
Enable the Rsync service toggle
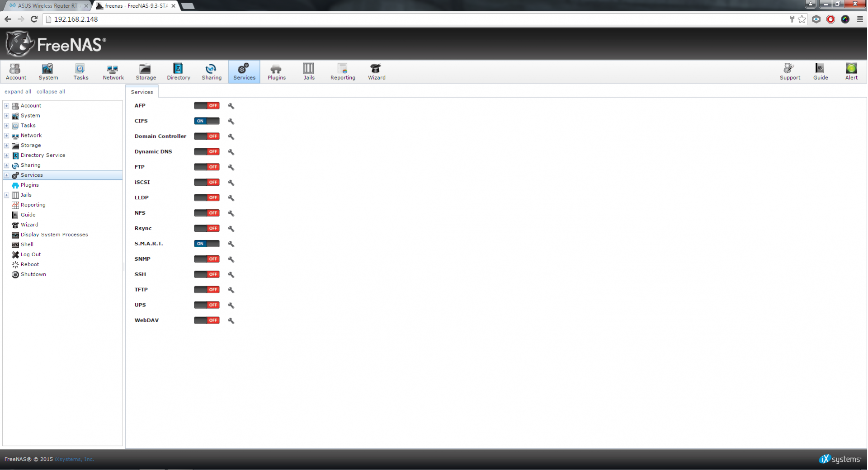click(x=207, y=229)
